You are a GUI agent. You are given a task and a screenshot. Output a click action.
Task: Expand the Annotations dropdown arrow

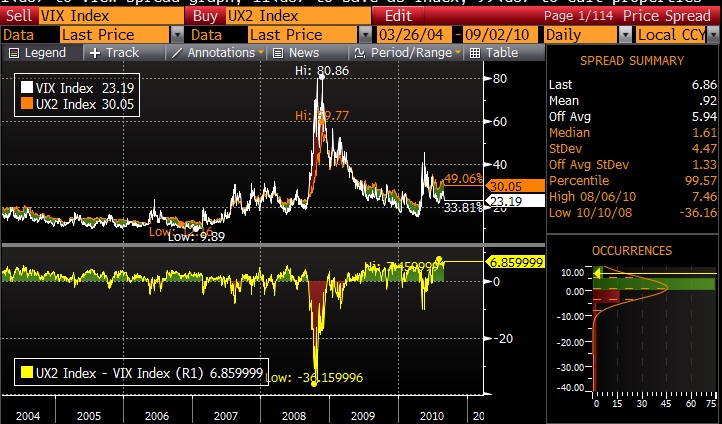[261, 53]
